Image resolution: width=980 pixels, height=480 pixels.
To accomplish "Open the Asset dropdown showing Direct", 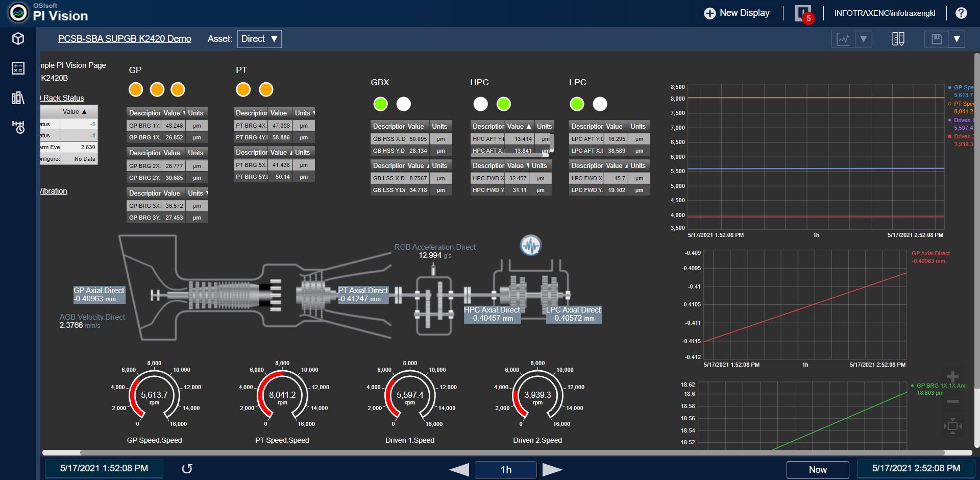I will coord(259,39).
